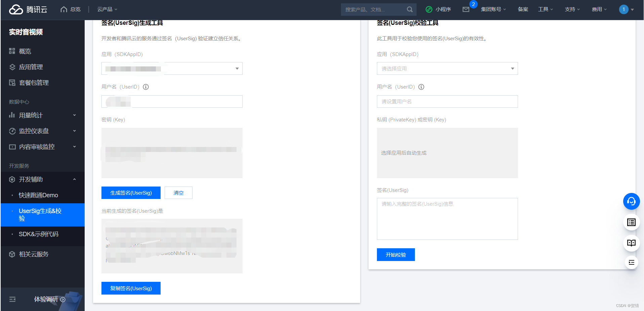
Task: Open the 备案 link
Action: point(523,9)
